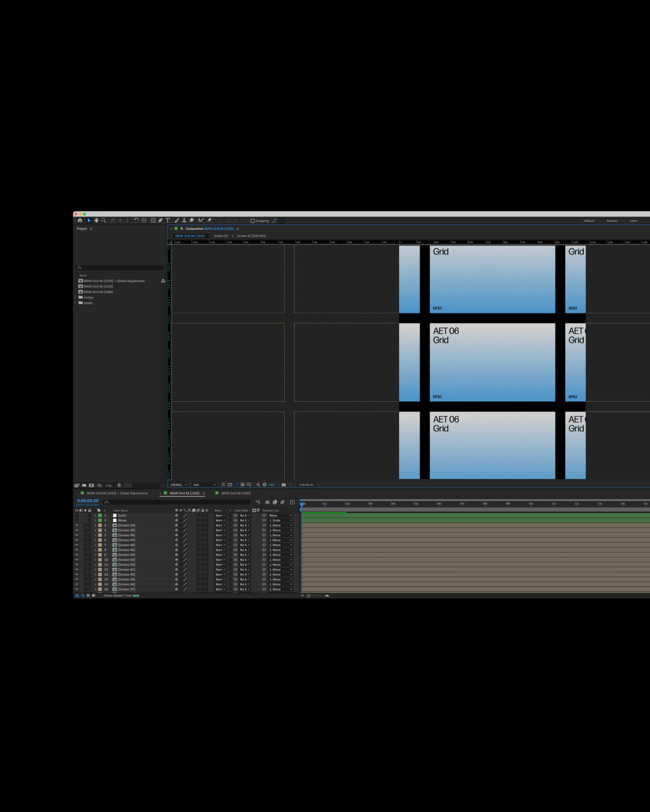The image size is (650, 812).
Task: Select the Type tool
Action: pos(167,220)
